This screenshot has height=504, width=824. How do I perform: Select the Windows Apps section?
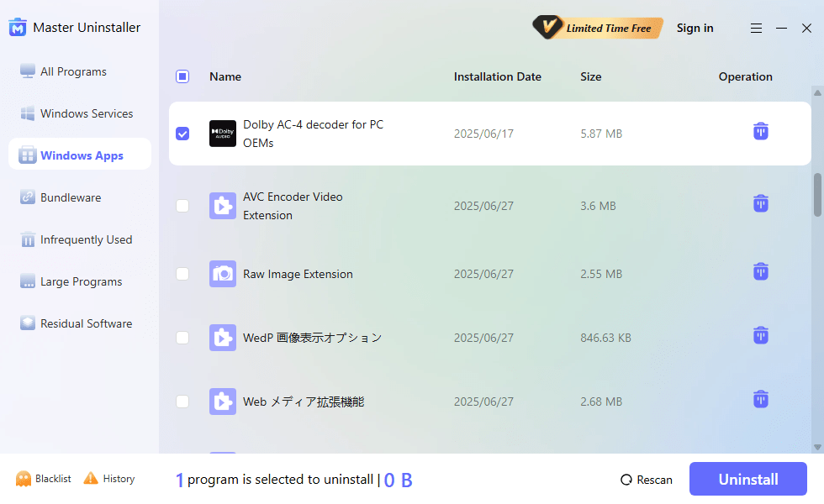coord(80,154)
